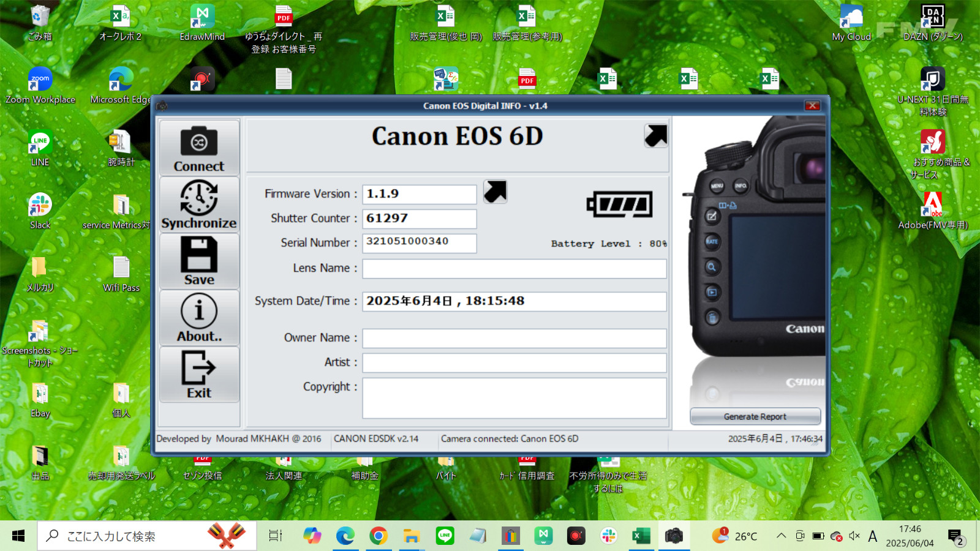Select the 出品 desktop folder
The width and height of the screenshot is (980, 551).
(40, 463)
